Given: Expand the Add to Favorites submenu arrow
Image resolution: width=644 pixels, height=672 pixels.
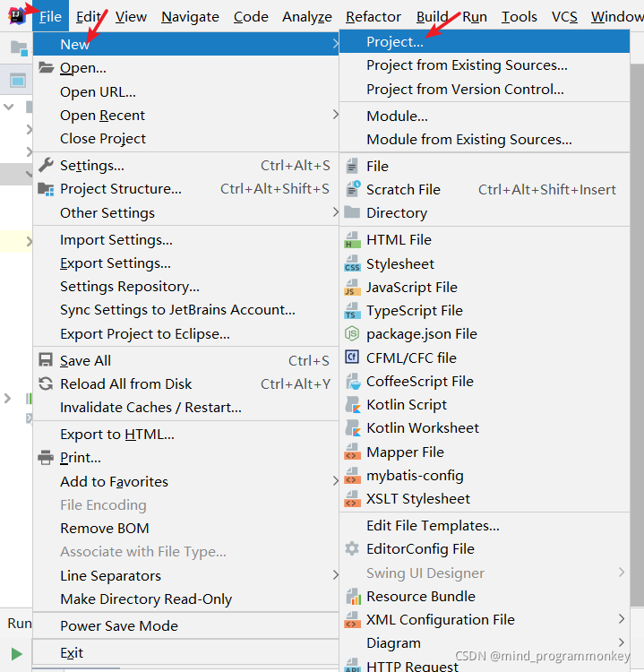Looking at the screenshot, I should (x=335, y=481).
